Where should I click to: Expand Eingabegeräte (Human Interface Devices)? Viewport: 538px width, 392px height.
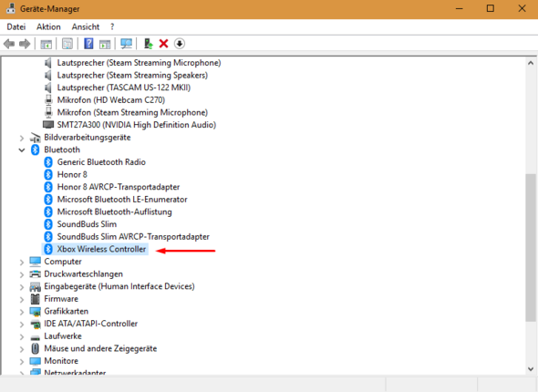[22, 287]
